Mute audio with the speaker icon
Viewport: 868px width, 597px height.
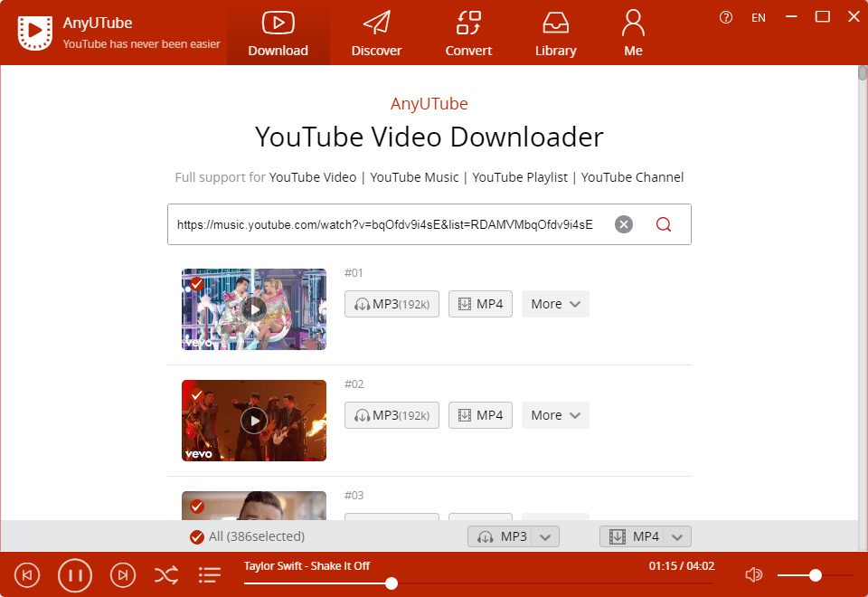[x=753, y=575]
